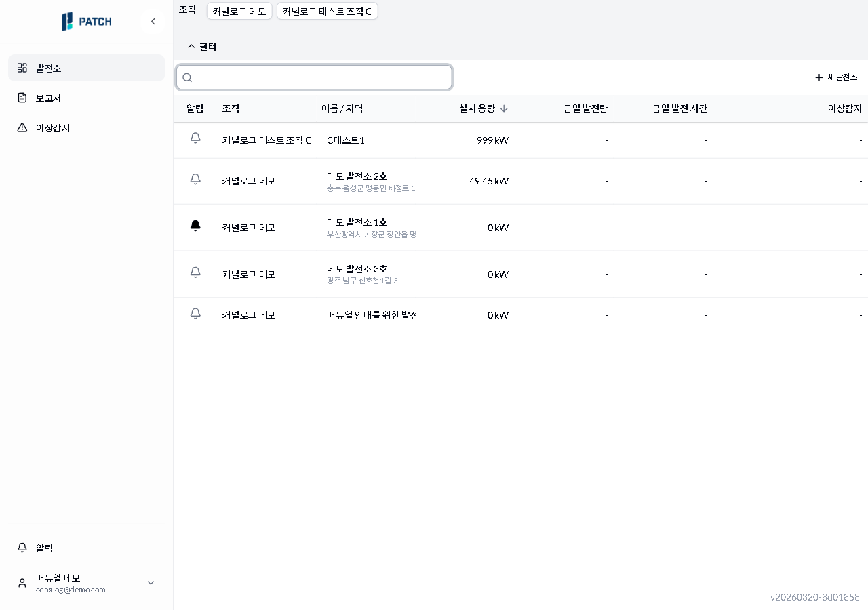Enable notifications for 데모 발전소 3호
This screenshot has width=868, height=610.
pos(195,272)
